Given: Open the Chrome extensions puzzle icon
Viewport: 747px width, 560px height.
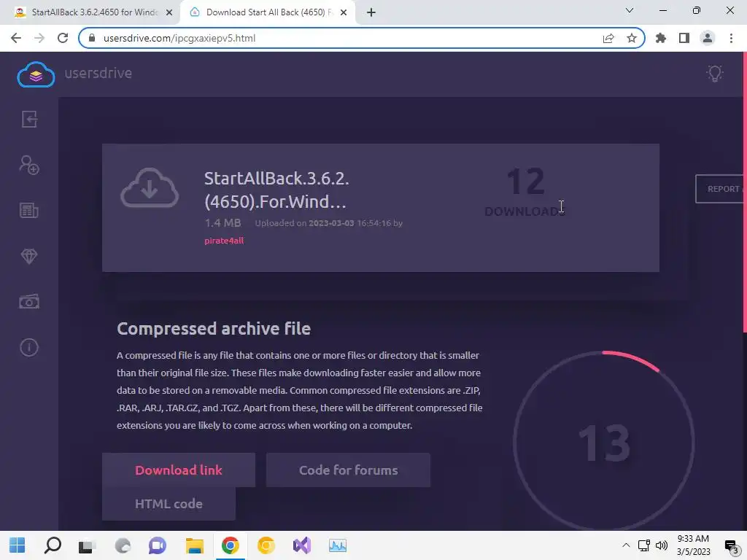Looking at the screenshot, I should click(661, 38).
